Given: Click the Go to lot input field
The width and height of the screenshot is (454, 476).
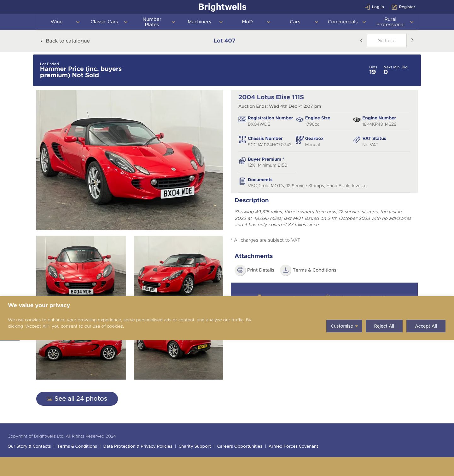Looking at the screenshot, I should [387, 41].
